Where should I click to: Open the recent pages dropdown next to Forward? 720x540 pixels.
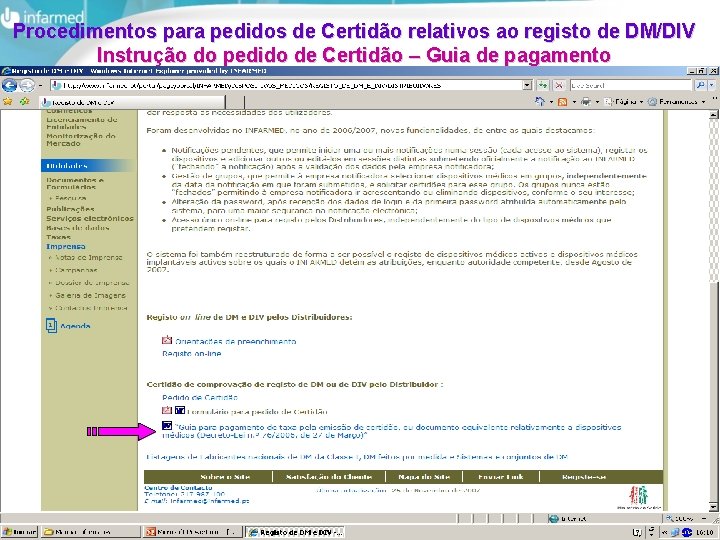(x=40, y=85)
